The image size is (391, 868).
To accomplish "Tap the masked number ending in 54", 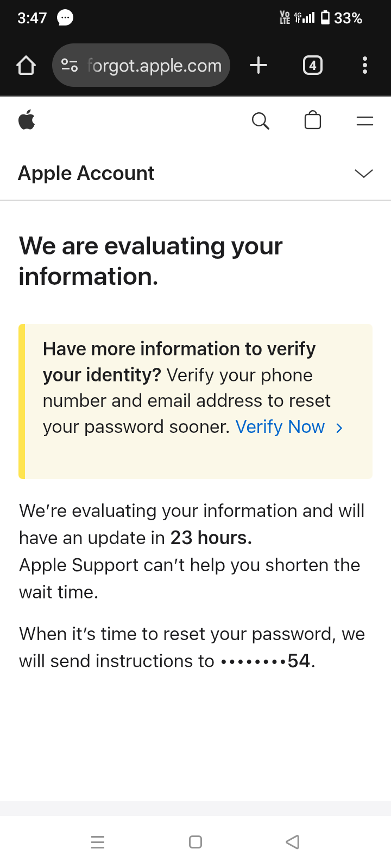I will click(266, 661).
